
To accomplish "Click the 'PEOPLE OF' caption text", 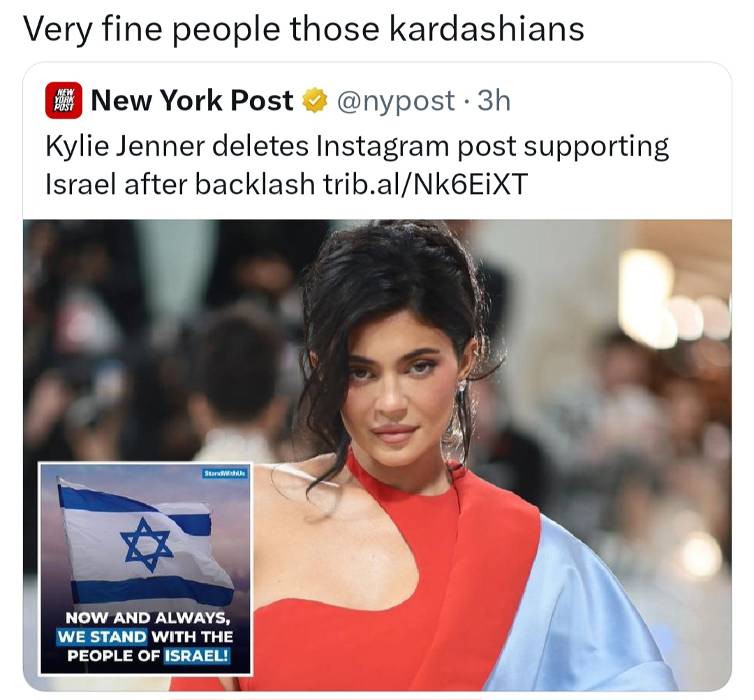I will (114, 656).
